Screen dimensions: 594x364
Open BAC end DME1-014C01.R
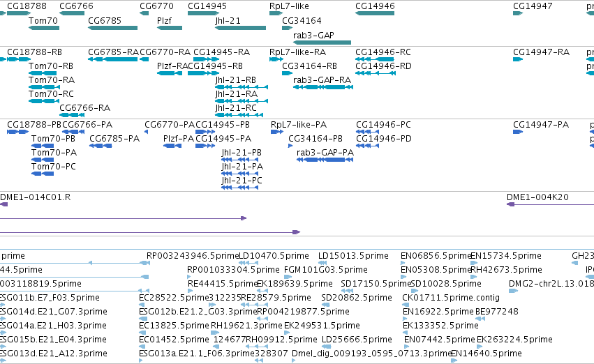point(3,204)
